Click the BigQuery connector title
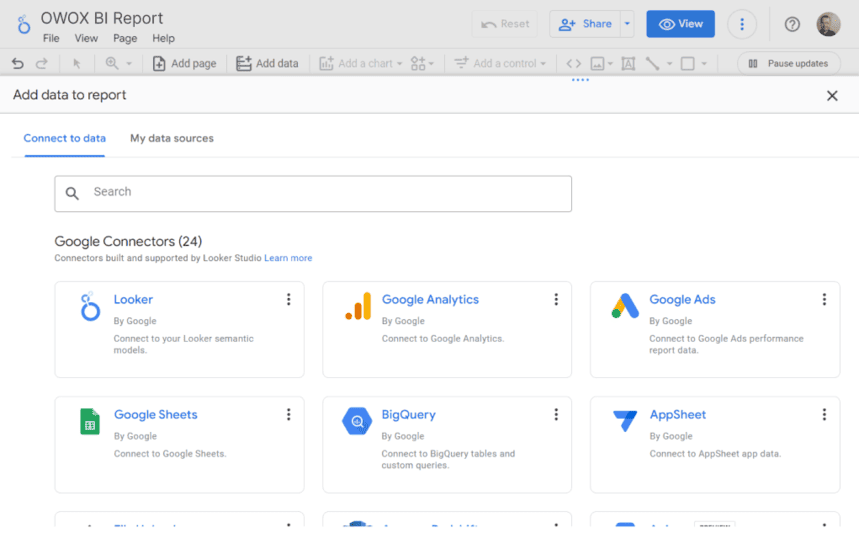This screenshot has width=859, height=533. tap(408, 415)
